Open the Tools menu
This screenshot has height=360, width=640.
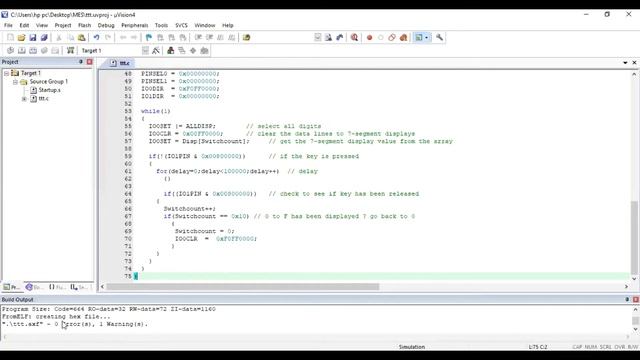pyautogui.click(x=161, y=25)
